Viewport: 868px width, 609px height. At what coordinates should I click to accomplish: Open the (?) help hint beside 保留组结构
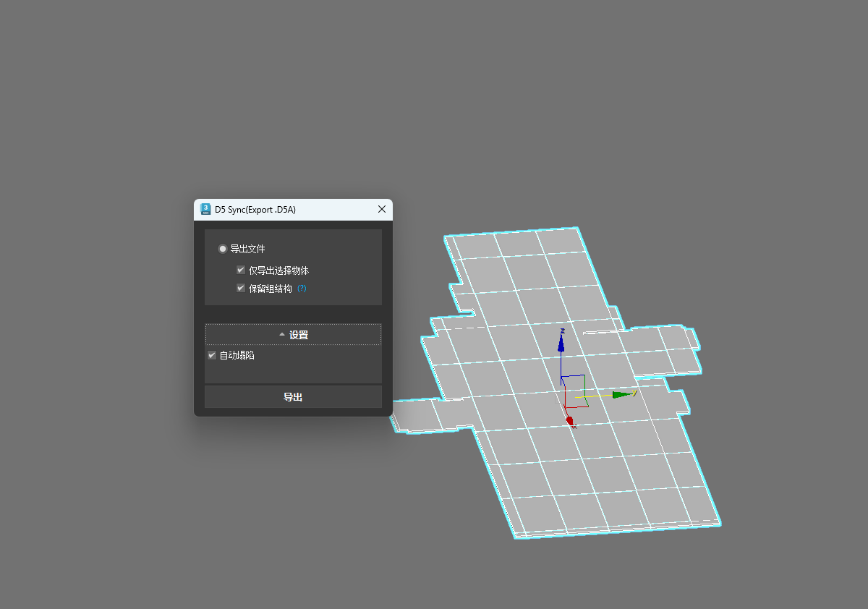[302, 288]
